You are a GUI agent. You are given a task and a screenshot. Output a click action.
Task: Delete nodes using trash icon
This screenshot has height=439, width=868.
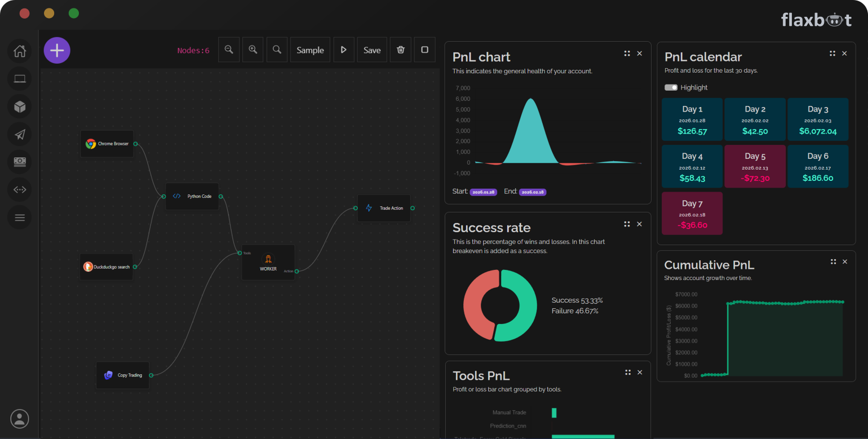coord(401,50)
